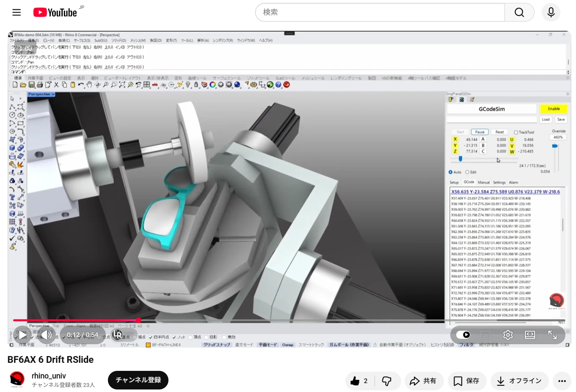Open the 共有 share options
This screenshot has height=392, width=576.
(x=424, y=381)
